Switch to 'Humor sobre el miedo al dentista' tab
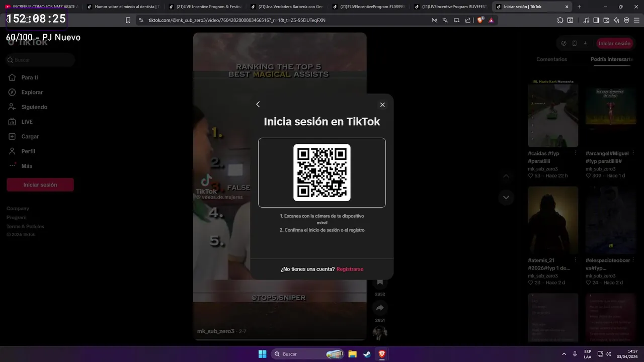Screen dimensions: 644x362 123,7
